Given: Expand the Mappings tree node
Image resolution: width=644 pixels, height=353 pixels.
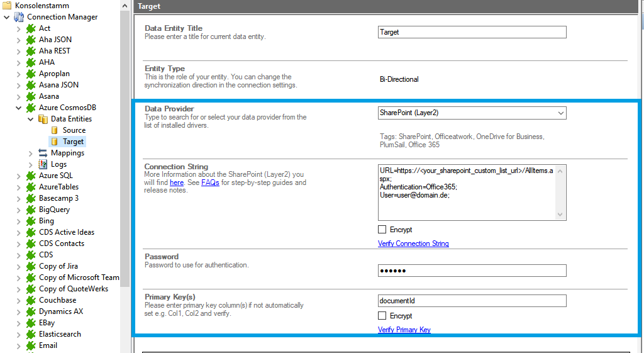Looking at the screenshot, I should 31,153.
